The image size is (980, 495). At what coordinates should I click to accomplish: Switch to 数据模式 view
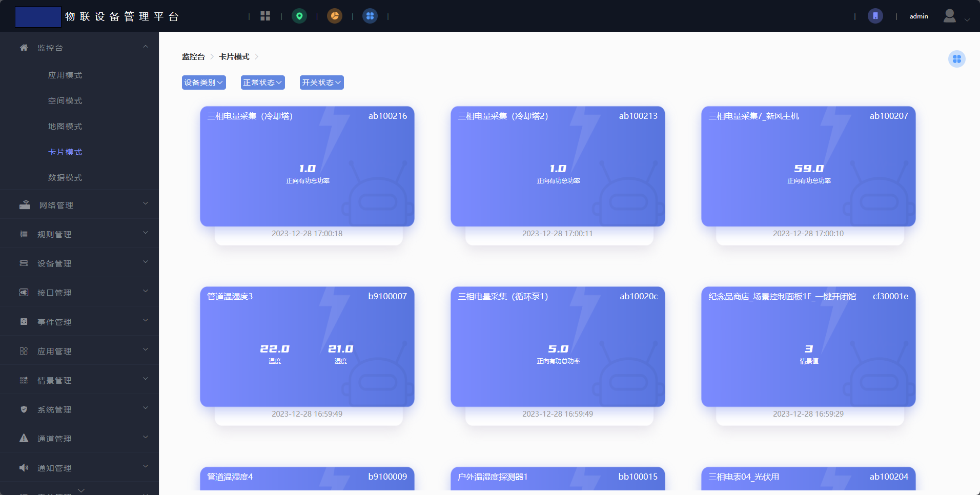pos(65,178)
